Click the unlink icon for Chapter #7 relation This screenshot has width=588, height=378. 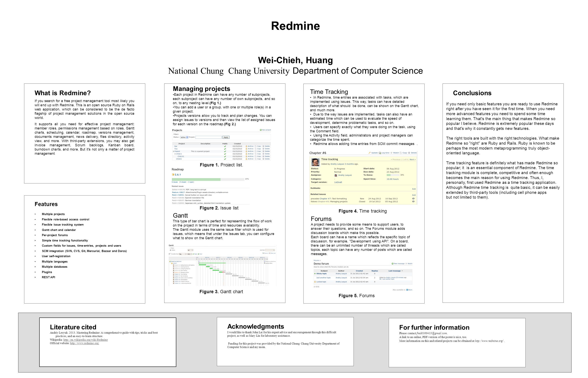pyautogui.click(x=413, y=199)
